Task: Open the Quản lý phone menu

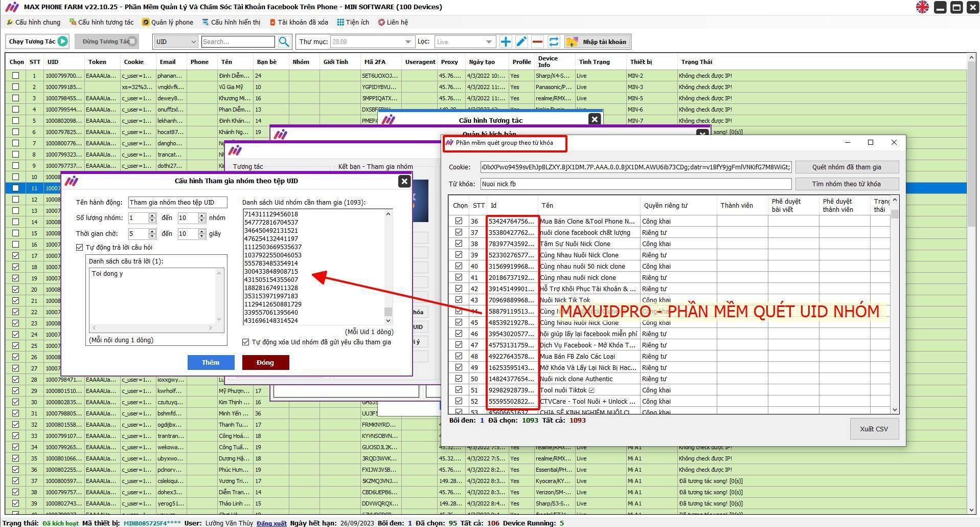Action: [x=168, y=22]
